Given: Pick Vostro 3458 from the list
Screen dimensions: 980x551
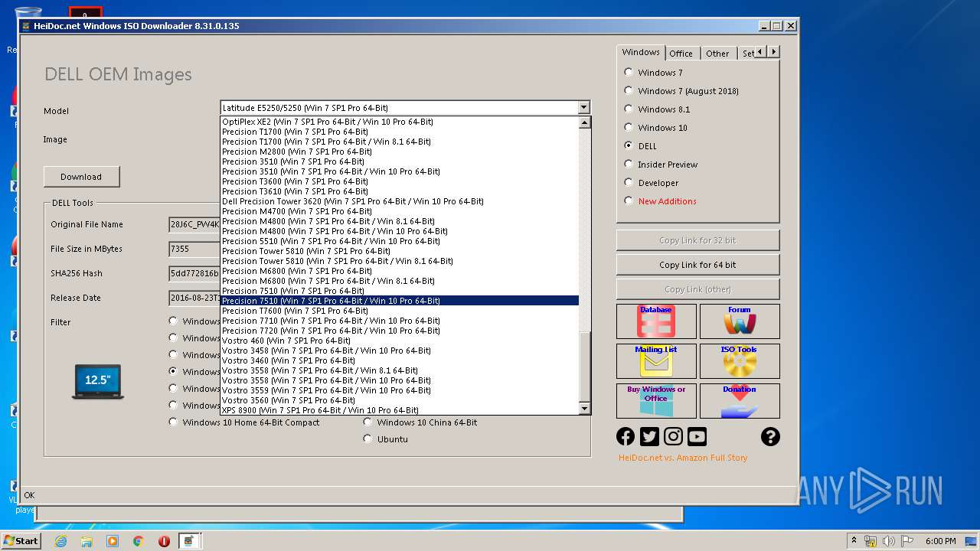Looking at the screenshot, I should [x=400, y=350].
